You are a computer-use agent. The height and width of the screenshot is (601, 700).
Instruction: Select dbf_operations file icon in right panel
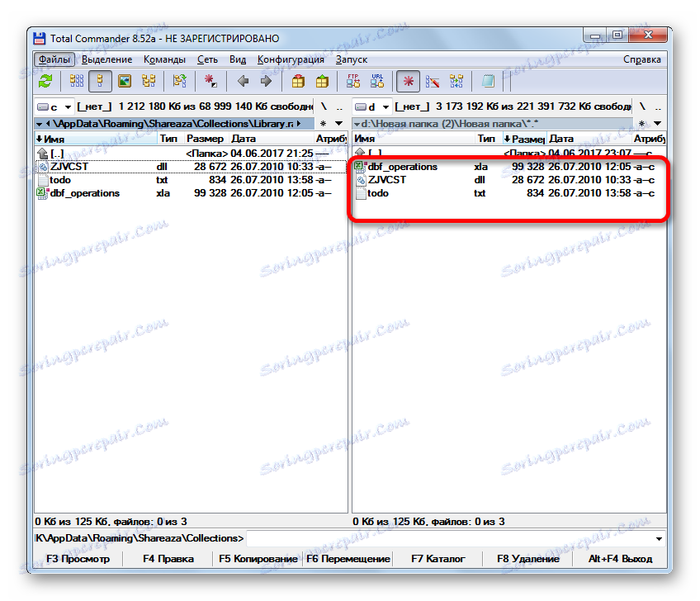(x=361, y=167)
